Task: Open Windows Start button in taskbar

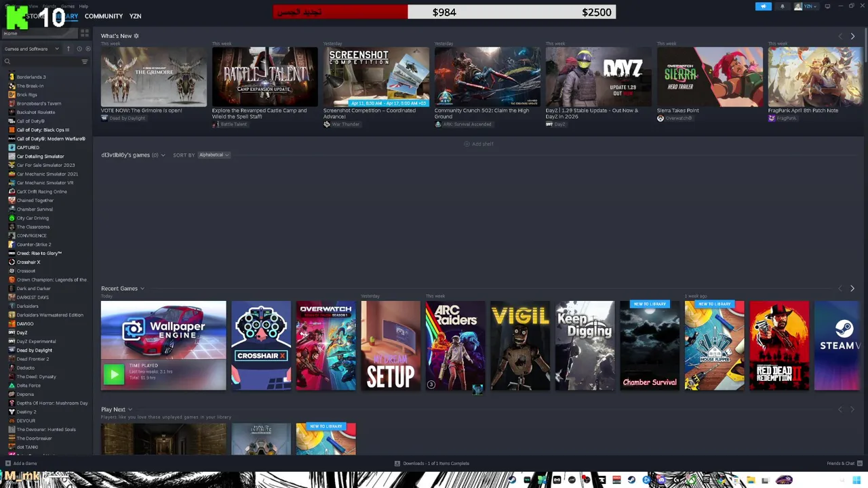Action: pyautogui.click(x=856, y=480)
